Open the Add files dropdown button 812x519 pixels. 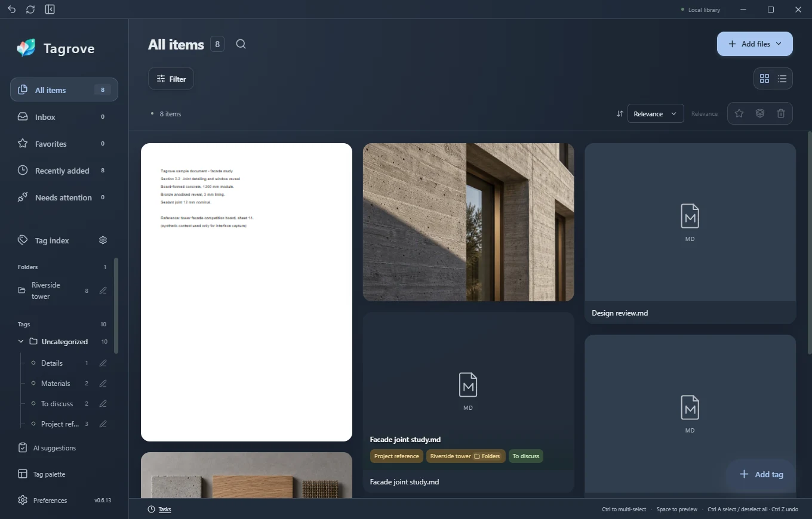click(755, 44)
